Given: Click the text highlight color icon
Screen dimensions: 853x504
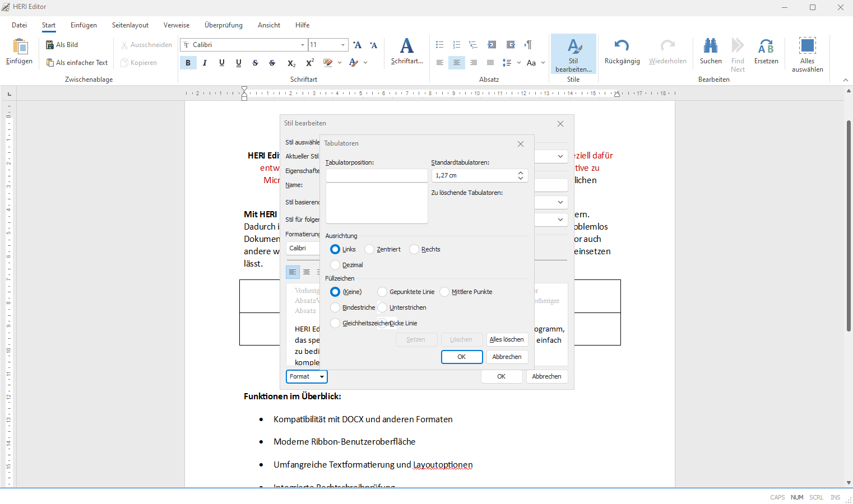Looking at the screenshot, I should pos(328,63).
